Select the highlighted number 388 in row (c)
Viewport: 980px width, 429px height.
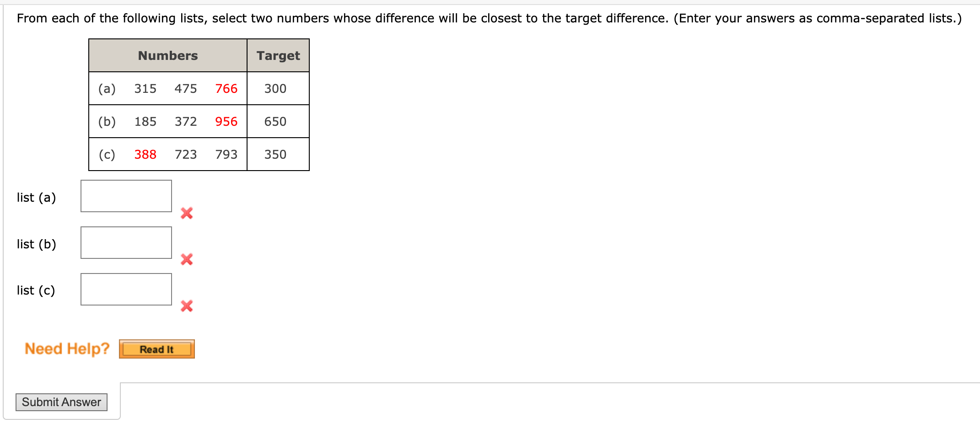click(x=145, y=155)
